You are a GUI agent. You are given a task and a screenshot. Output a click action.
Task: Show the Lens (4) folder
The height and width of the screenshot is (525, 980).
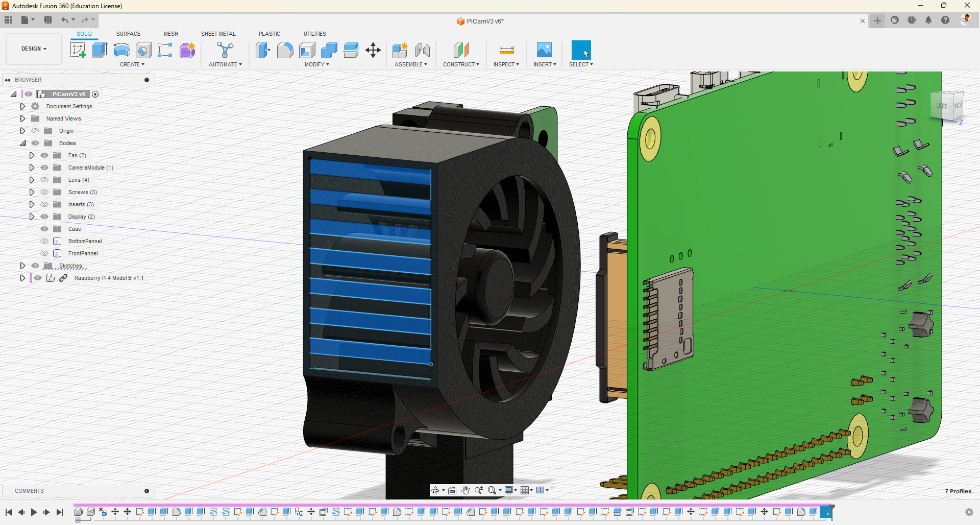44,180
